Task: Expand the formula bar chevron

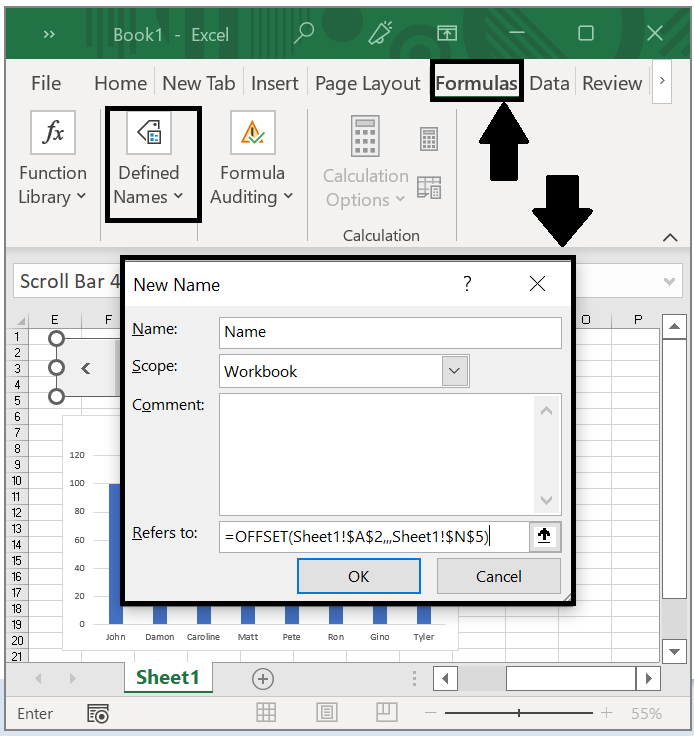Action: click(x=669, y=281)
